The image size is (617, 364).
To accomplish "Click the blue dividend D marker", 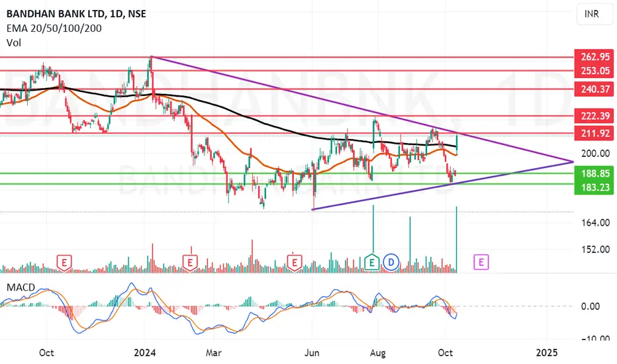I will [x=391, y=262].
